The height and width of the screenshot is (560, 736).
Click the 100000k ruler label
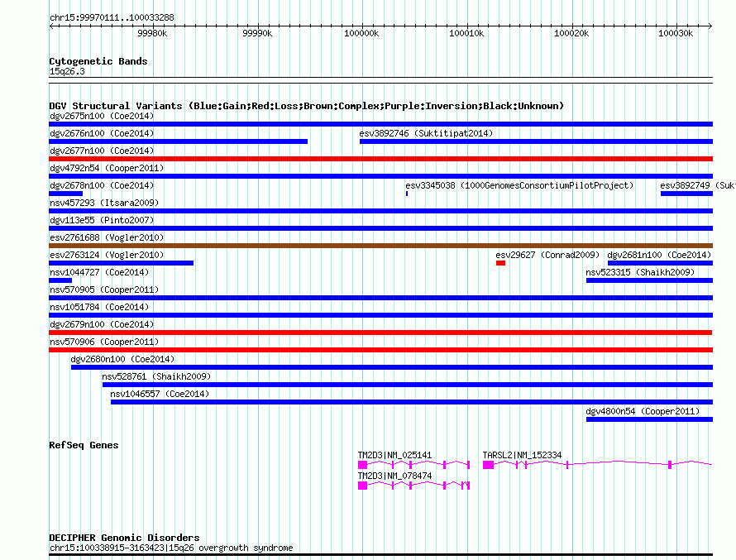coord(361,33)
